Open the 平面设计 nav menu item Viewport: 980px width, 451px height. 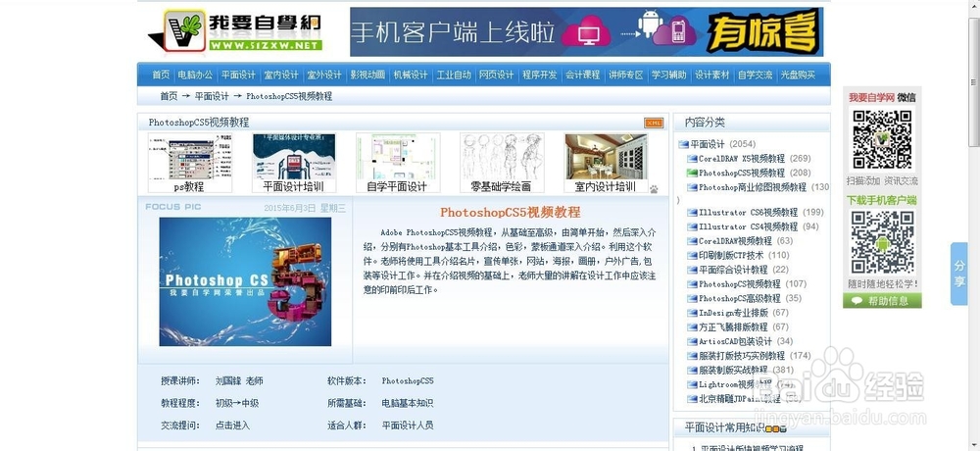[238, 75]
